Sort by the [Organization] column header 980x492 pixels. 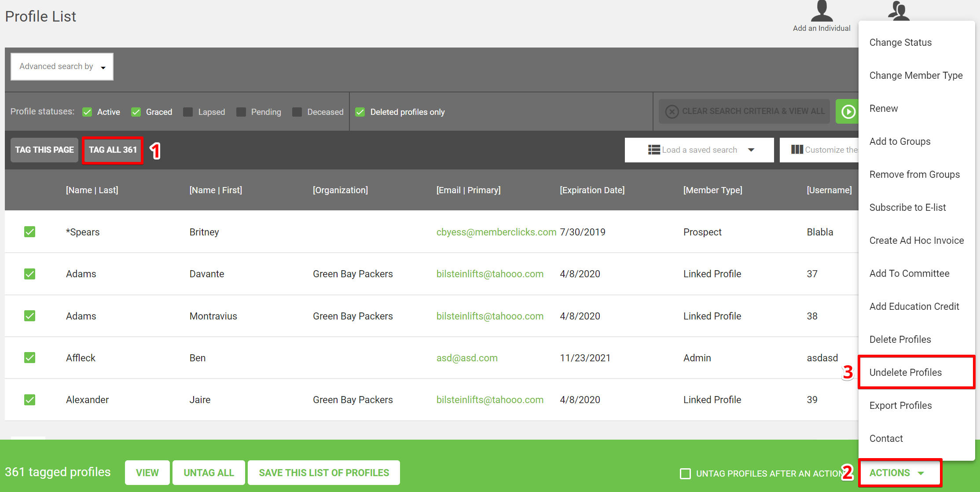340,190
